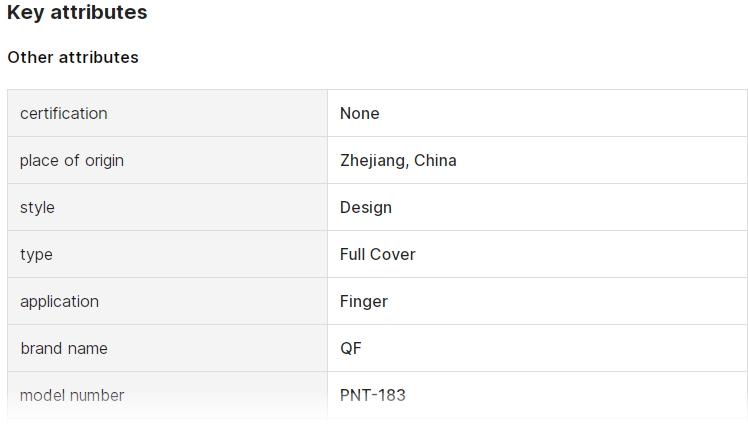Click the word China in origin value

[x=435, y=161]
